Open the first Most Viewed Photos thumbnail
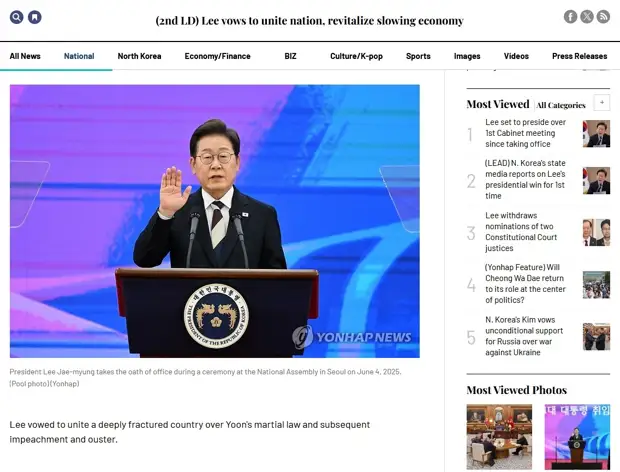This screenshot has width=620, height=472. [x=499, y=436]
